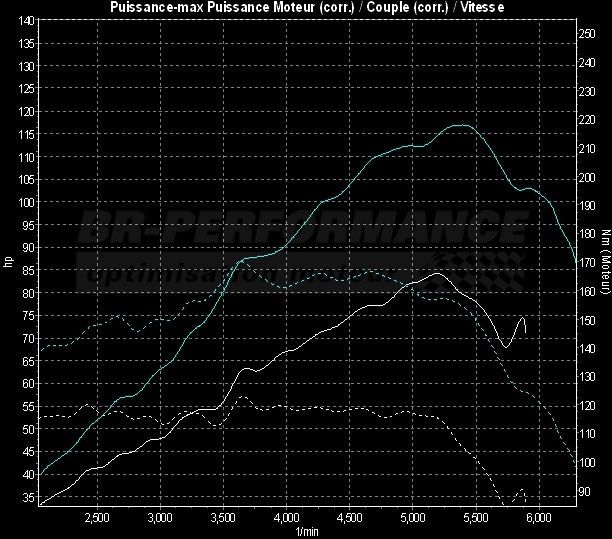This screenshot has width=612, height=539.
Task: Click the 90 Nm tick on right axis
Action: coord(586,493)
